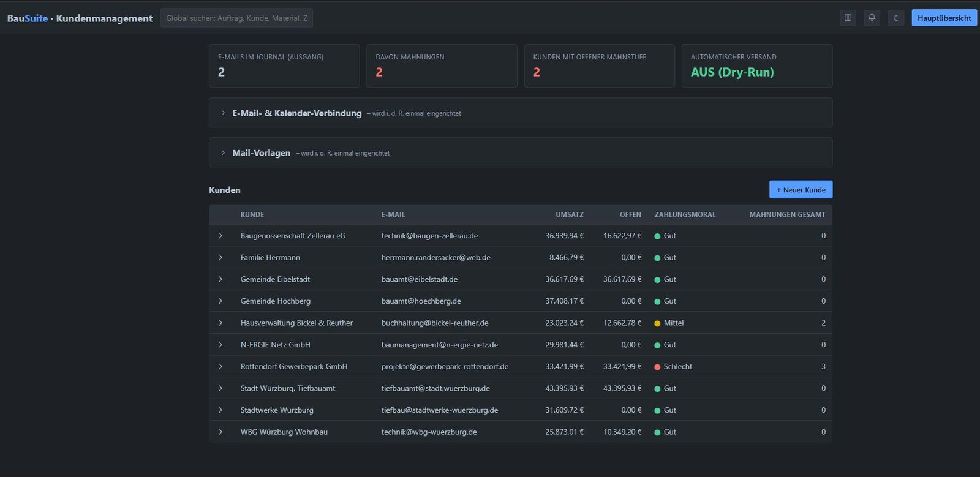
Task: Click the split-columns layout icon in the header
Action: pos(848,18)
